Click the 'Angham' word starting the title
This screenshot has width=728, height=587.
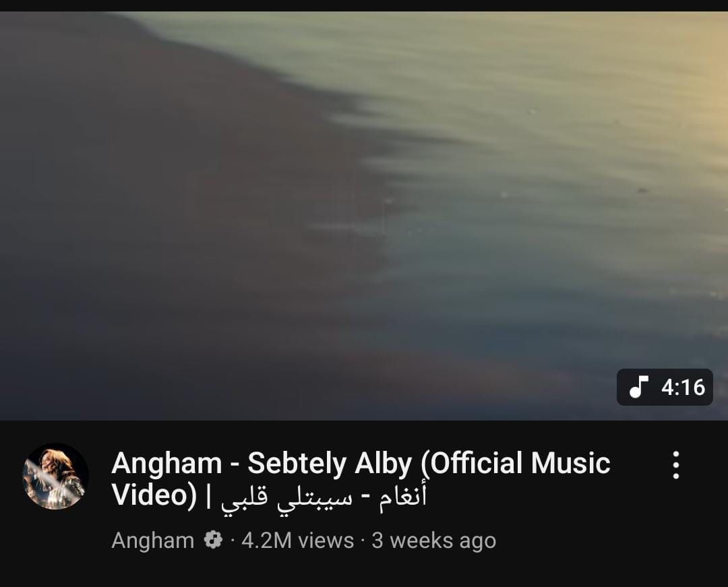pos(166,464)
